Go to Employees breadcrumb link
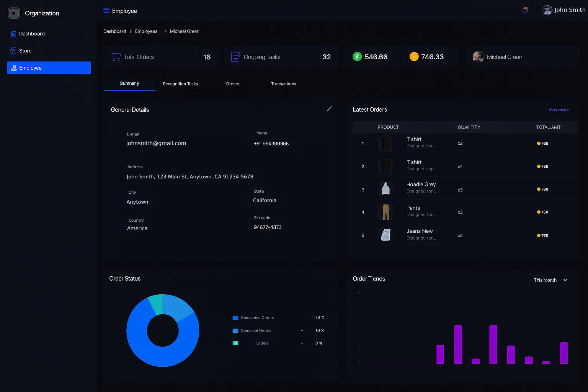Screen dimensions: 588x392 point(146,31)
